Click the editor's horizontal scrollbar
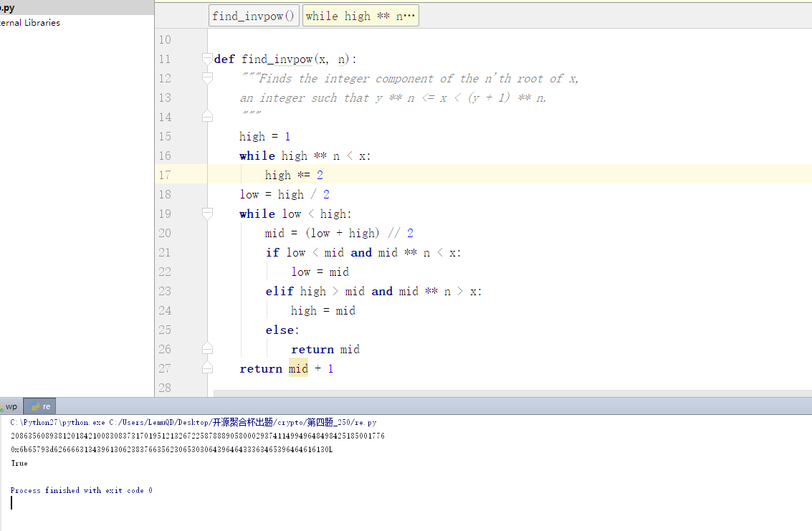This screenshot has width=812, height=531. (x=502, y=393)
